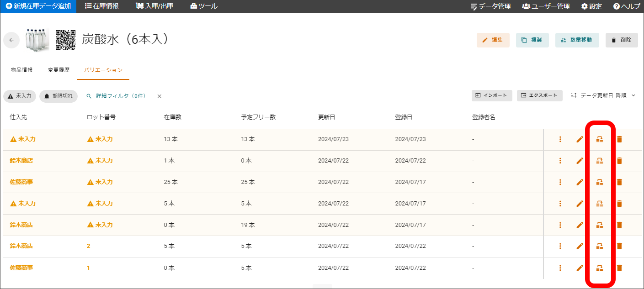This screenshot has width=644, height=289.
Task: Open the ユーザー管理 menu
Action: pyautogui.click(x=546, y=6)
